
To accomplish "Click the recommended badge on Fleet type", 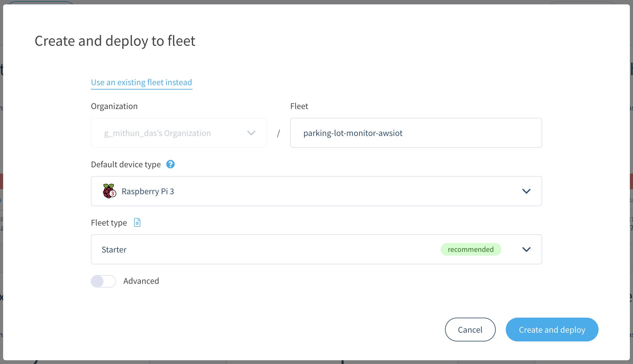I will click(x=471, y=249).
